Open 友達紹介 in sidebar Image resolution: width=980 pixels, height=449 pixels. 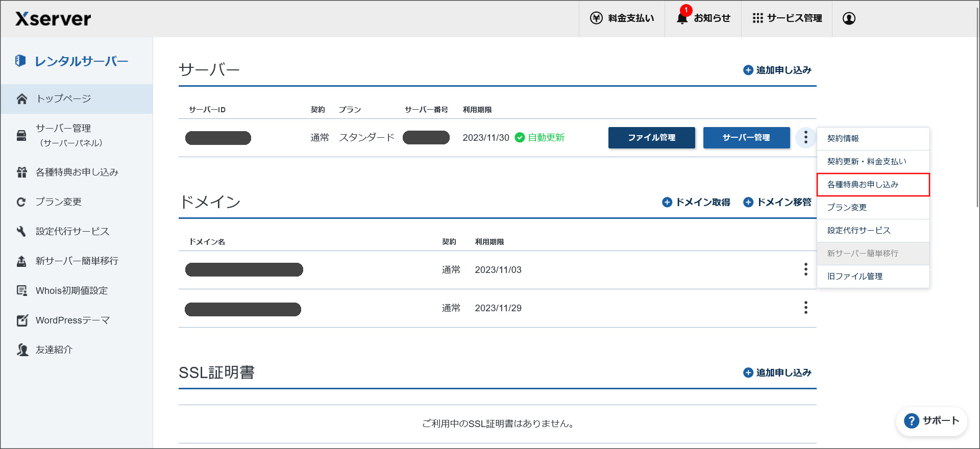(x=77, y=350)
